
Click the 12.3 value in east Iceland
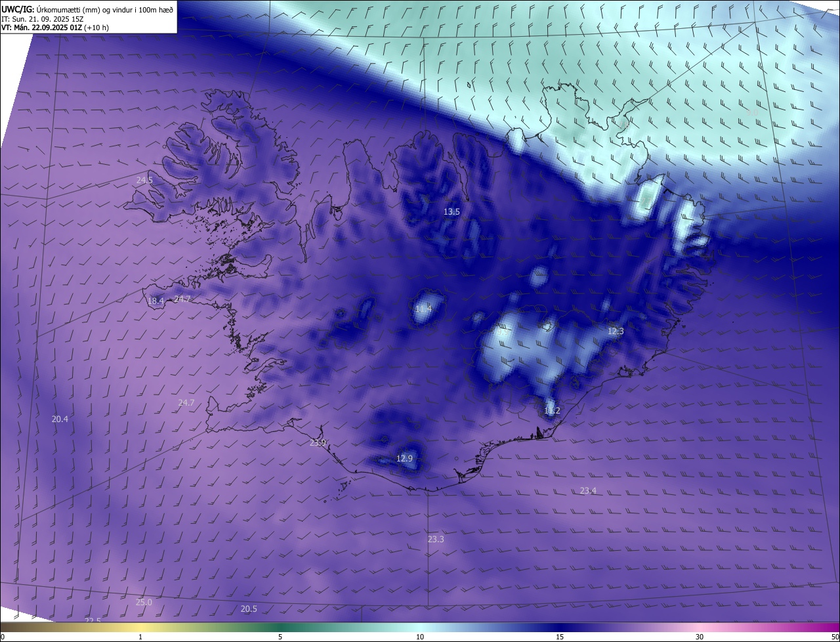(x=616, y=332)
